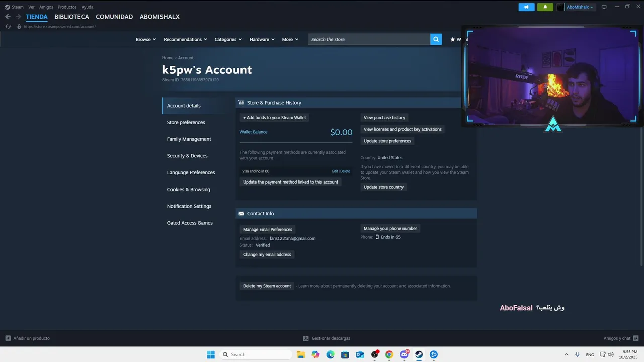Click View licenses and product key activations

coord(403,129)
